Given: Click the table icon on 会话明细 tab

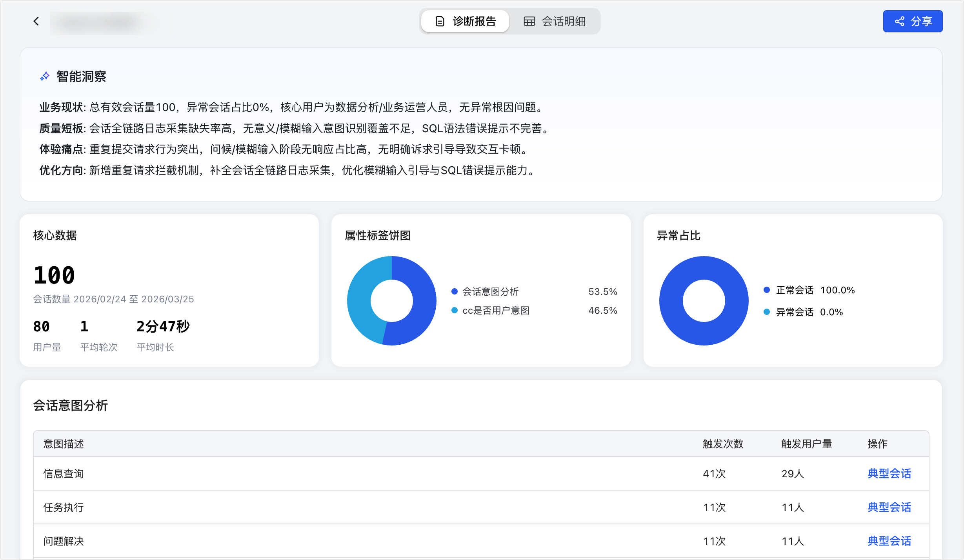Looking at the screenshot, I should (x=529, y=21).
